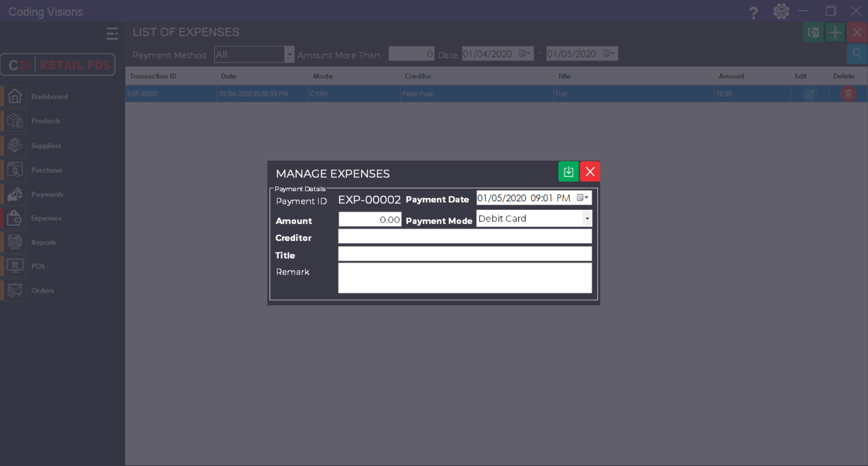Click into the Remark text area
868x466 pixels.
(x=465, y=278)
